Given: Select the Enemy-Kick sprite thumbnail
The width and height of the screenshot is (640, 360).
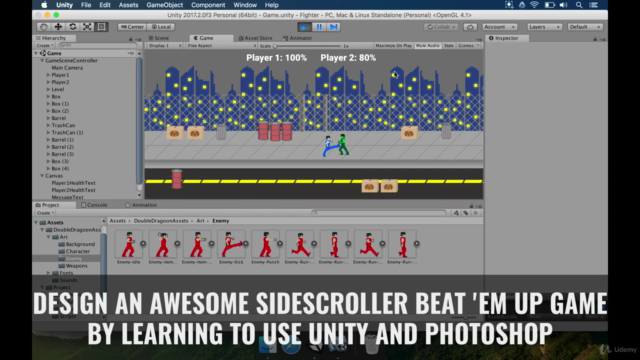Looking at the screenshot, I should (231, 244).
